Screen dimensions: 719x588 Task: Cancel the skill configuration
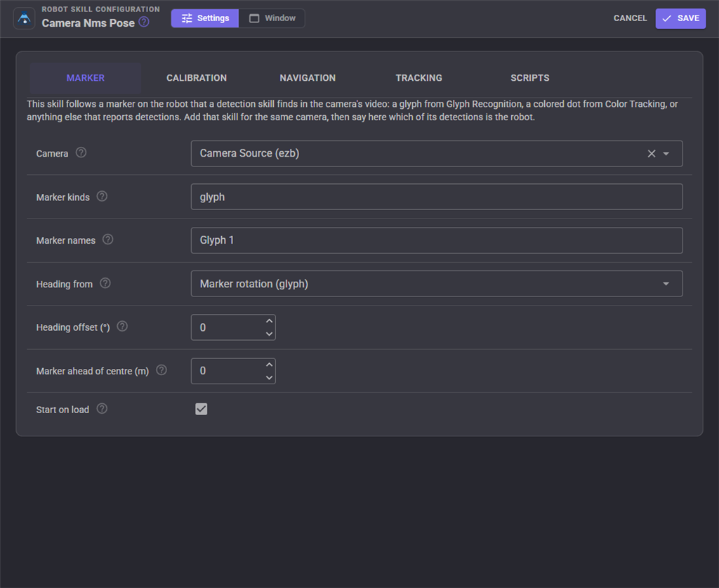(631, 18)
